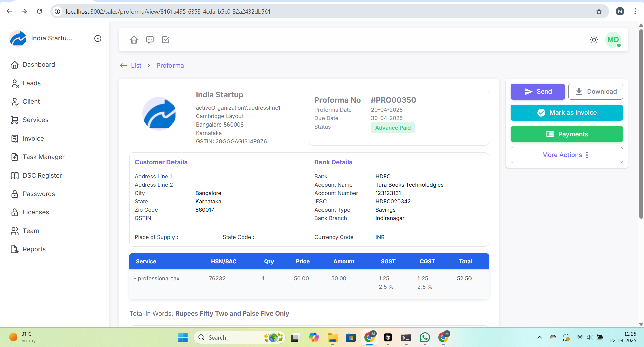644x347 pixels.
Task: Bookmark this page with the star icon
Action: [599, 12]
